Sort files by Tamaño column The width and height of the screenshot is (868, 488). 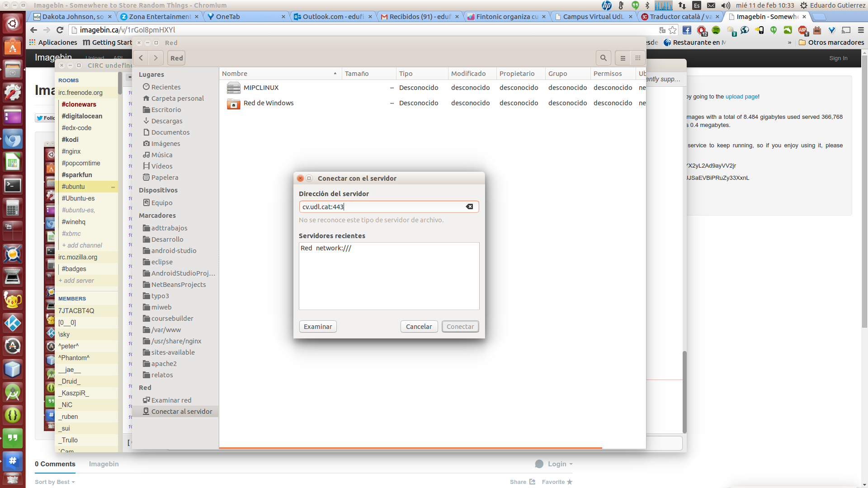click(368, 74)
